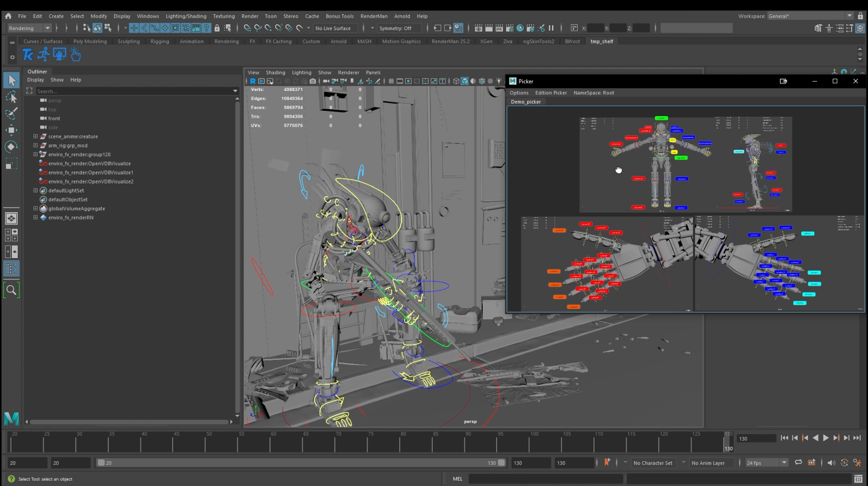868x486 pixels.
Task: Switch to the Rigging shelf tab
Action: [x=160, y=42]
